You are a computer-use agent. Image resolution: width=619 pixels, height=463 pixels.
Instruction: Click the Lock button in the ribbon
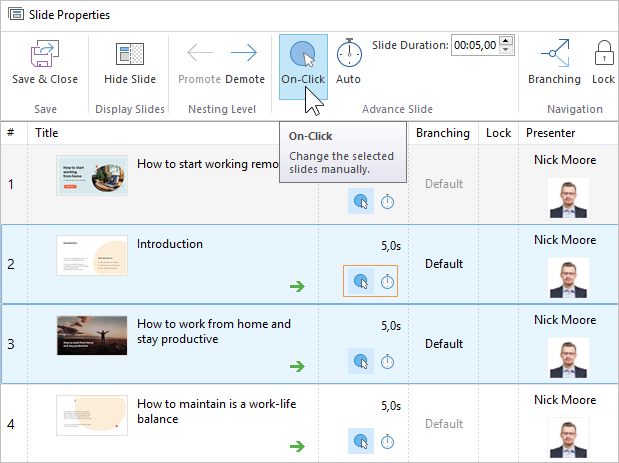(603, 62)
